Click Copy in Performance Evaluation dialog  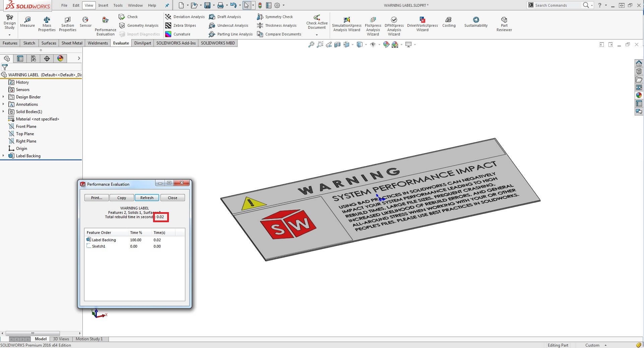coord(121,197)
